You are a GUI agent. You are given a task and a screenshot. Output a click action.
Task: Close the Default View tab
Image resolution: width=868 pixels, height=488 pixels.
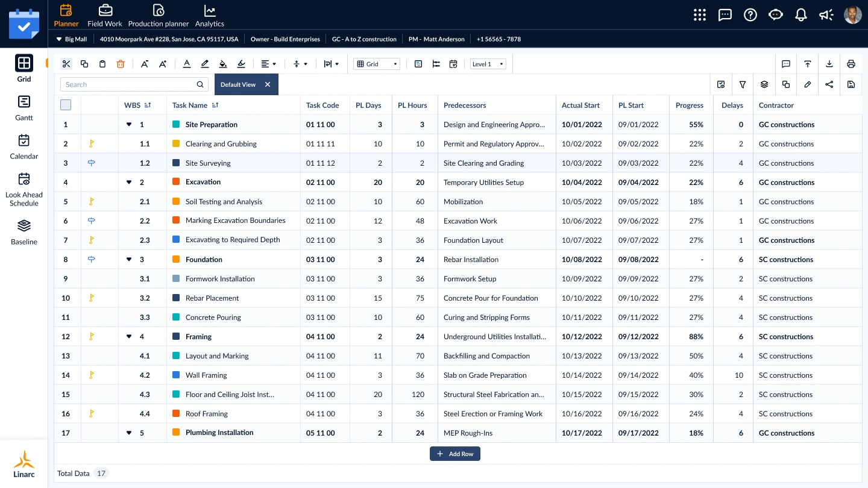tap(268, 84)
